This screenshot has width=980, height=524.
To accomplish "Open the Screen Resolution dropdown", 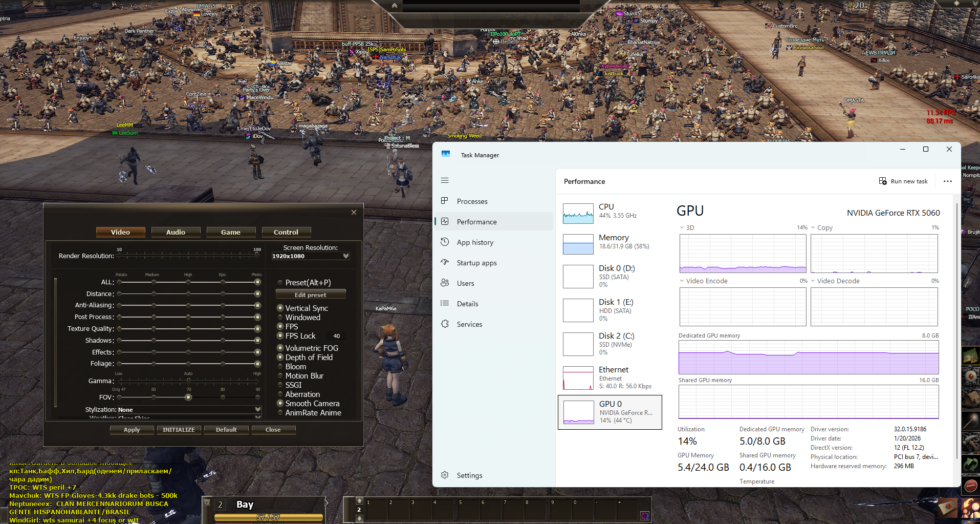I will point(346,256).
